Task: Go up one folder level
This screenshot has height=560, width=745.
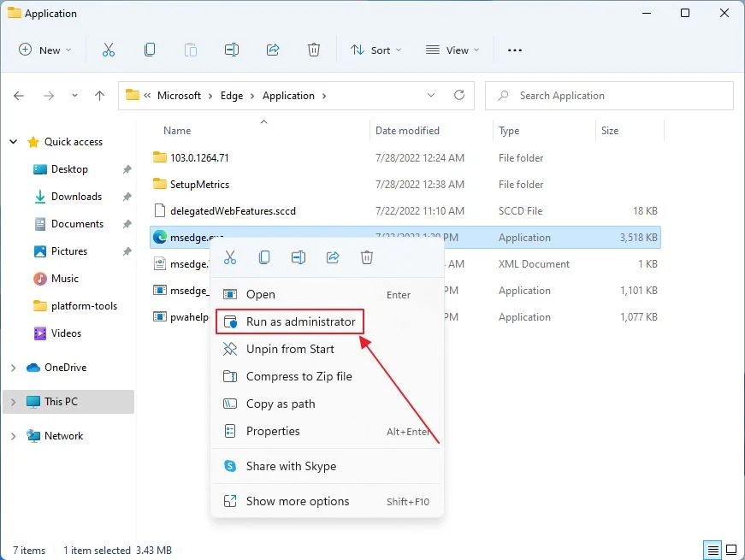Action: pyautogui.click(x=100, y=96)
